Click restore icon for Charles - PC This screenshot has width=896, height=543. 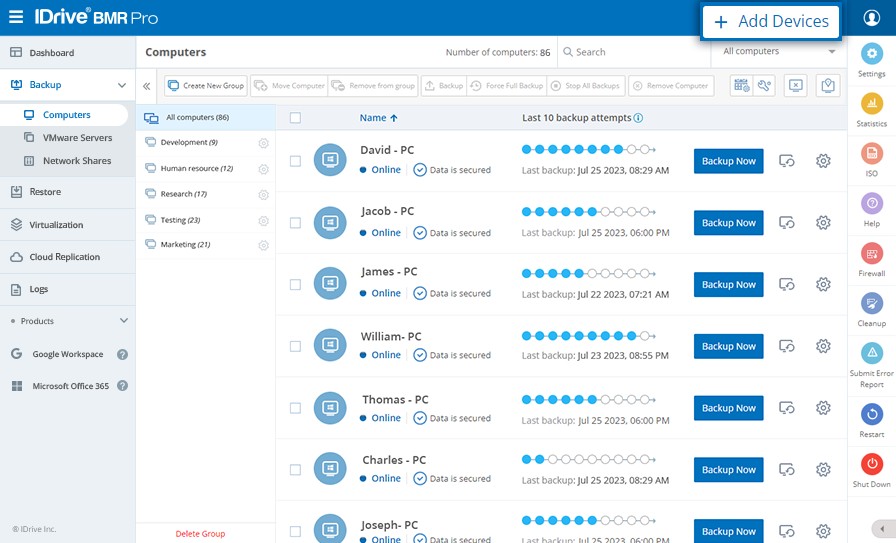coord(787,469)
